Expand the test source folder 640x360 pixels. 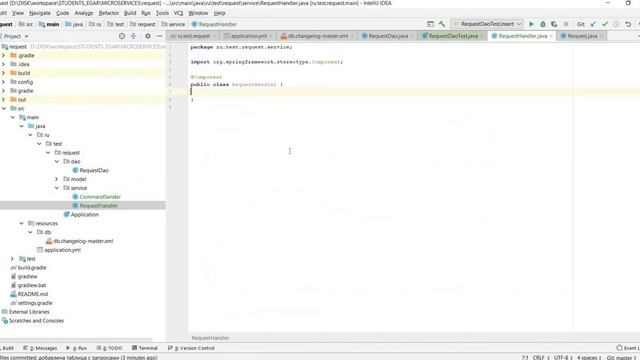point(12,259)
